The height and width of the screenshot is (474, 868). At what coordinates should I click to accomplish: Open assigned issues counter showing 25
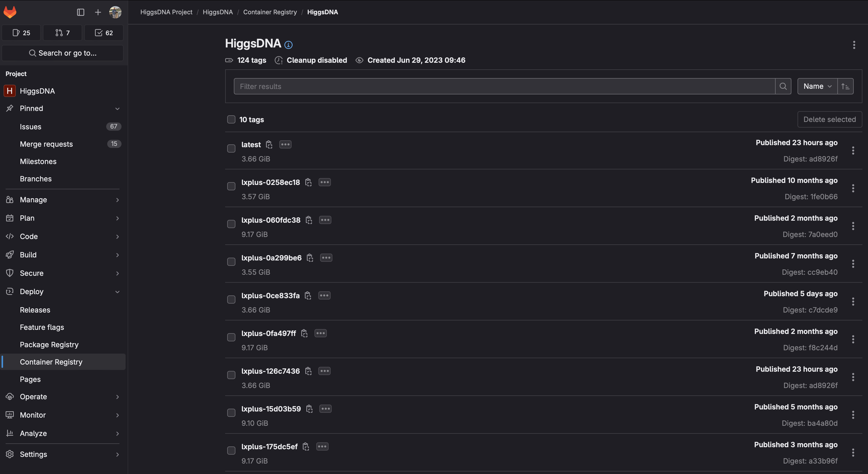coord(21,33)
